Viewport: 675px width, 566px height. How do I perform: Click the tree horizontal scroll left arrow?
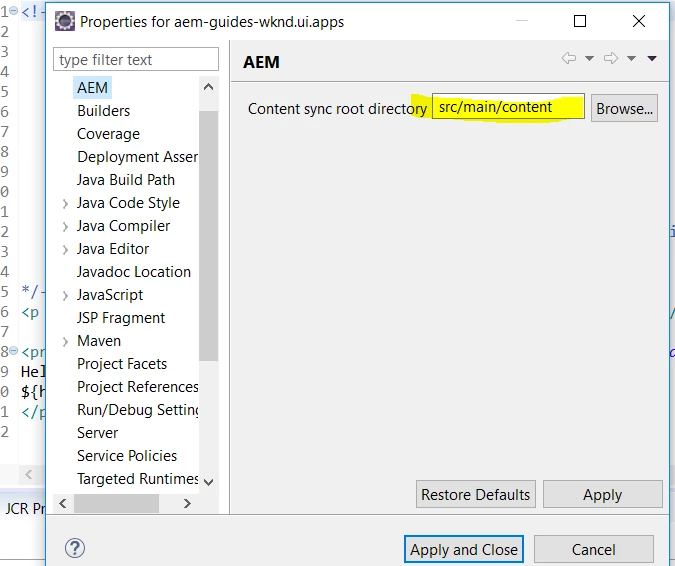63,503
